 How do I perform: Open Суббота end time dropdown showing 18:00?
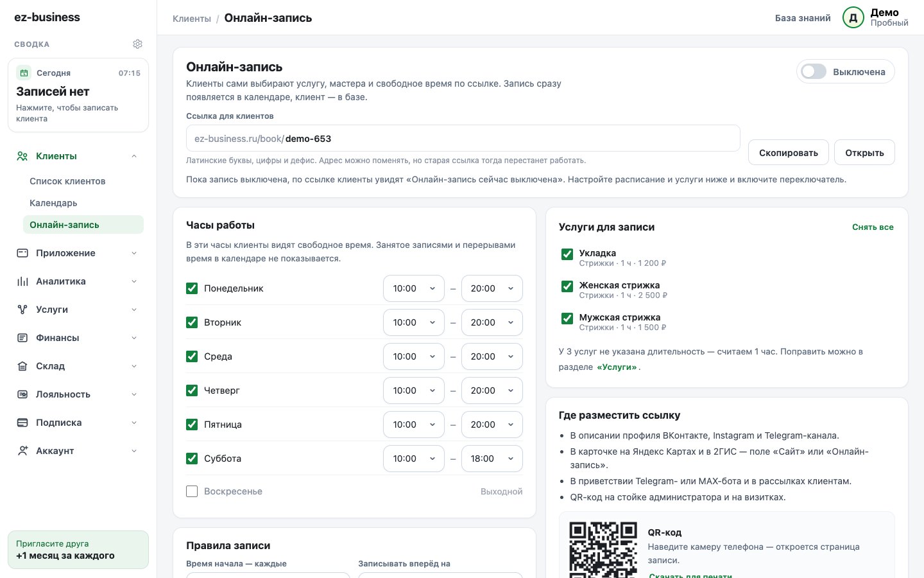click(492, 459)
